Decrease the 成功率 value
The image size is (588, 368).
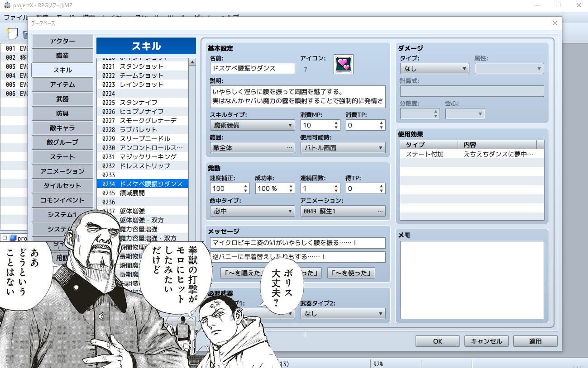tap(291, 191)
